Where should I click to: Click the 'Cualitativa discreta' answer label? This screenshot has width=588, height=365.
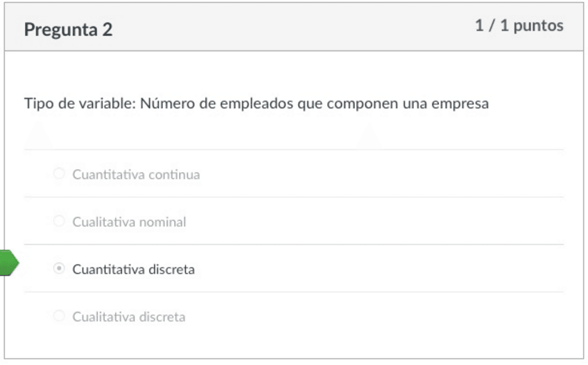(129, 317)
